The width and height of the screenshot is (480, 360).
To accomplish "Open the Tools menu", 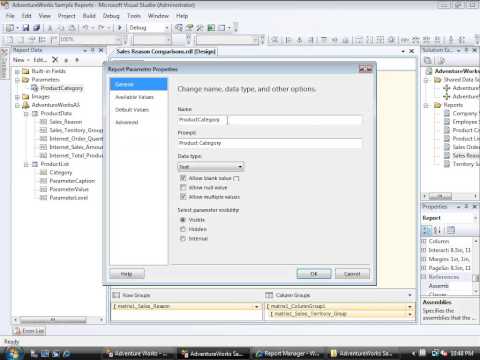I will [x=134, y=16].
